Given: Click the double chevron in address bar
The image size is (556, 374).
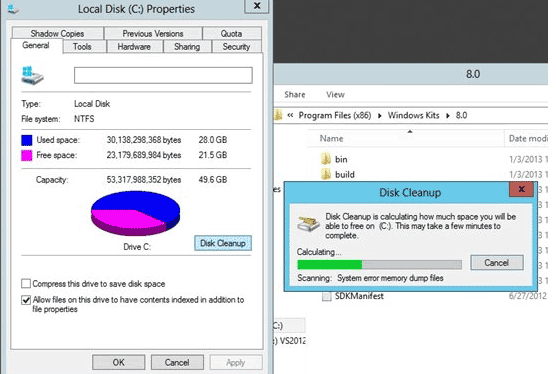Looking at the screenshot, I should tap(290, 115).
